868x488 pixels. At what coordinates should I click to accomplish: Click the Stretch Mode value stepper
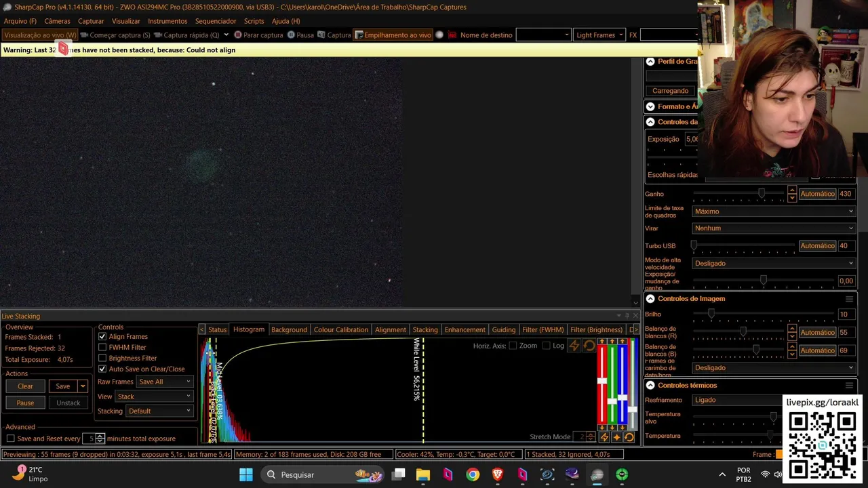591,438
